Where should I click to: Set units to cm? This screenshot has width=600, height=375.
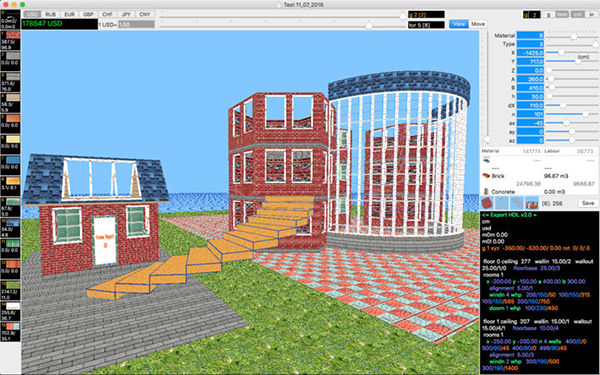[x=577, y=14]
